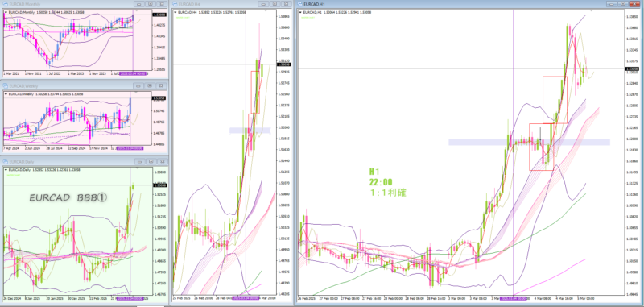
Task: Select the '22:00' text label on H1 chart
Action: coord(381,181)
